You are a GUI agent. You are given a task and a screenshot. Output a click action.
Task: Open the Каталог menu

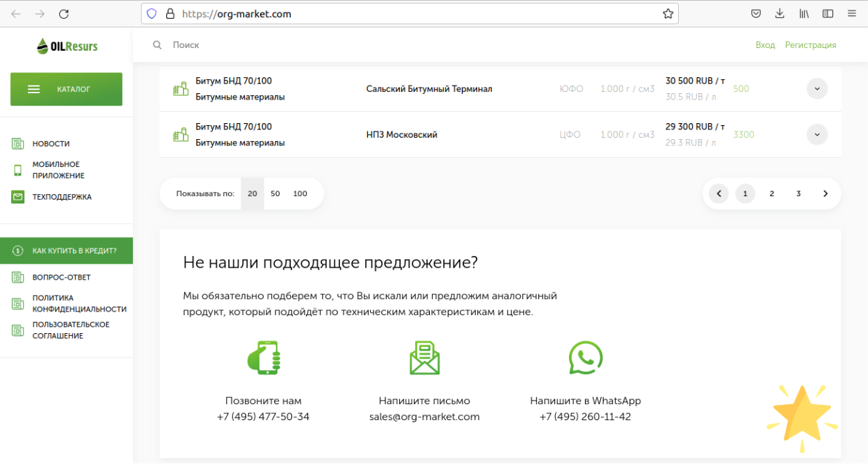(x=66, y=89)
